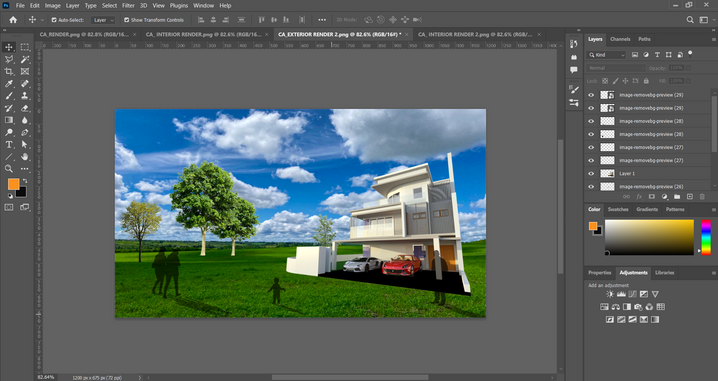The width and height of the screenshot is (718, 381).
Task: Switch to CA_RENDER.png document tab
Action: click(84, 34)
